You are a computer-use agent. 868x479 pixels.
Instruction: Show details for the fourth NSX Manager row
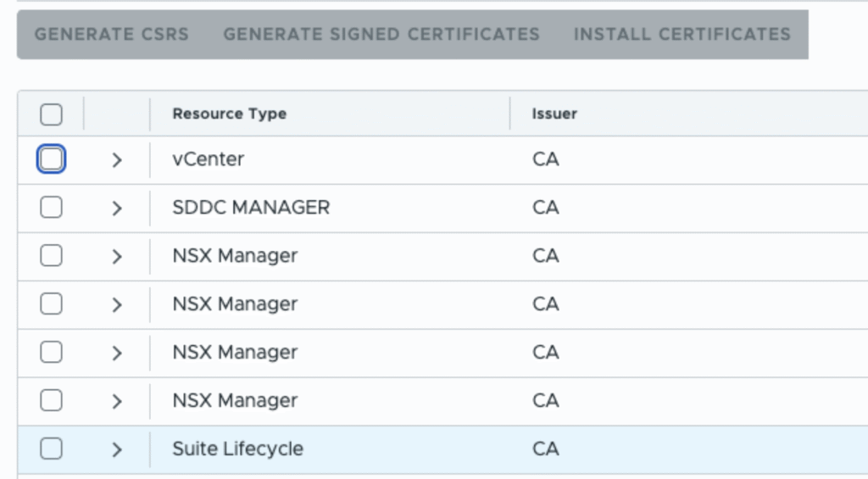tap(117, 401)
